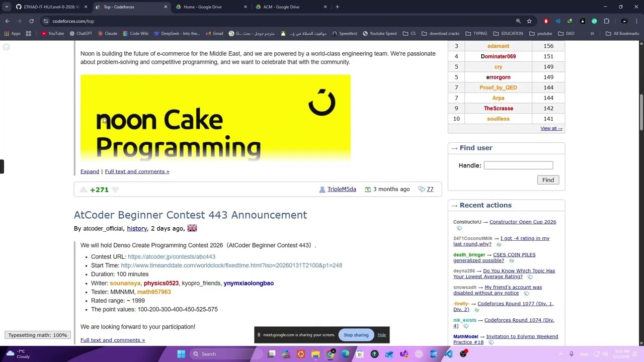Open the All Bookmarks folder

tap(622, 34)
